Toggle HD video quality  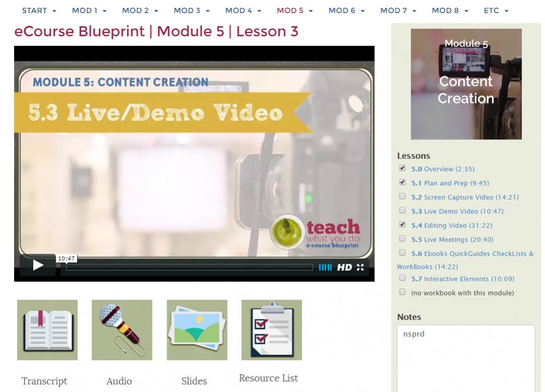(x=346, y=268)
